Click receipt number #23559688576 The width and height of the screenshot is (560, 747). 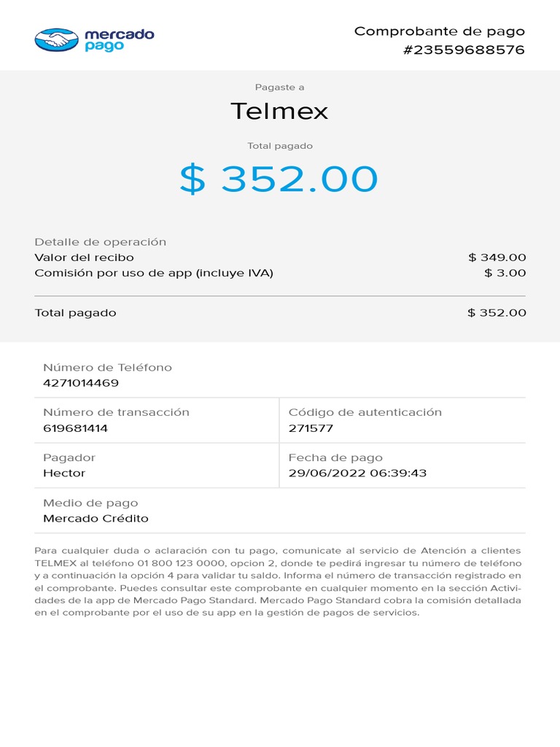click(x=464, y=50)
